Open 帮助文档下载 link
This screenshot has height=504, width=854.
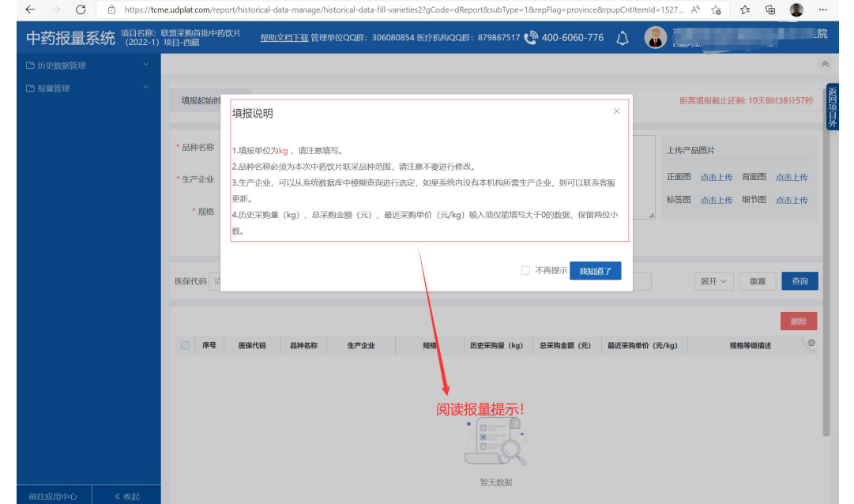coord(284,38)
